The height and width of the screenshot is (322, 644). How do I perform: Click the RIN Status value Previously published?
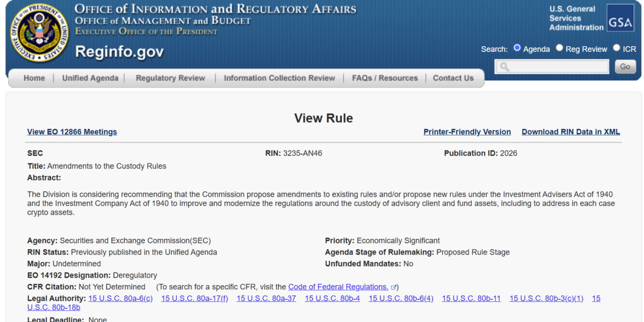144,252
